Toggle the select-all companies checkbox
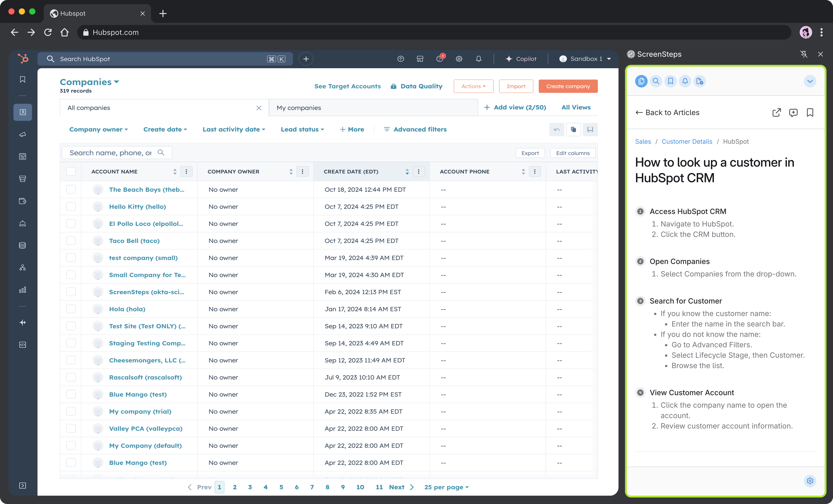Image resolution: width=833 pixels, height=504 pixels. (71, 171)
